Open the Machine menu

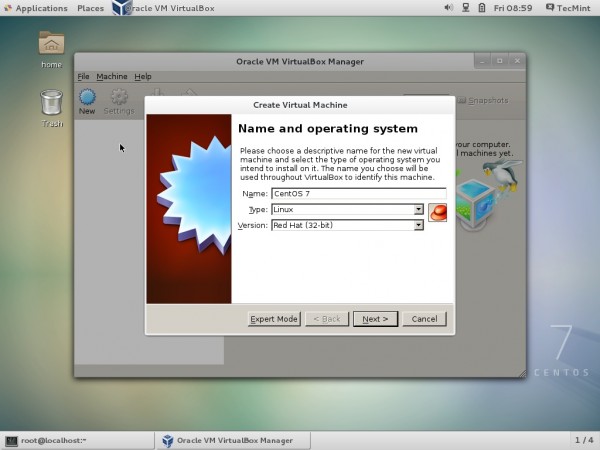coord(112,77)
